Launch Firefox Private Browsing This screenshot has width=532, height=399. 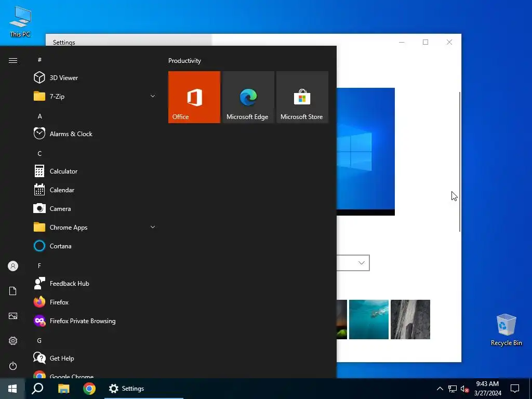click(95, 321)
